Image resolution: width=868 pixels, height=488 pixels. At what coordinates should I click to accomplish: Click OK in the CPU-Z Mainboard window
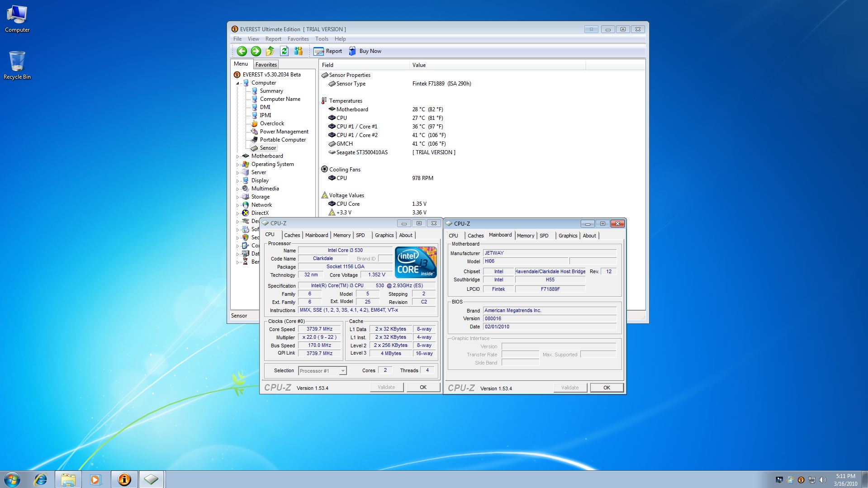pos(607,388)
